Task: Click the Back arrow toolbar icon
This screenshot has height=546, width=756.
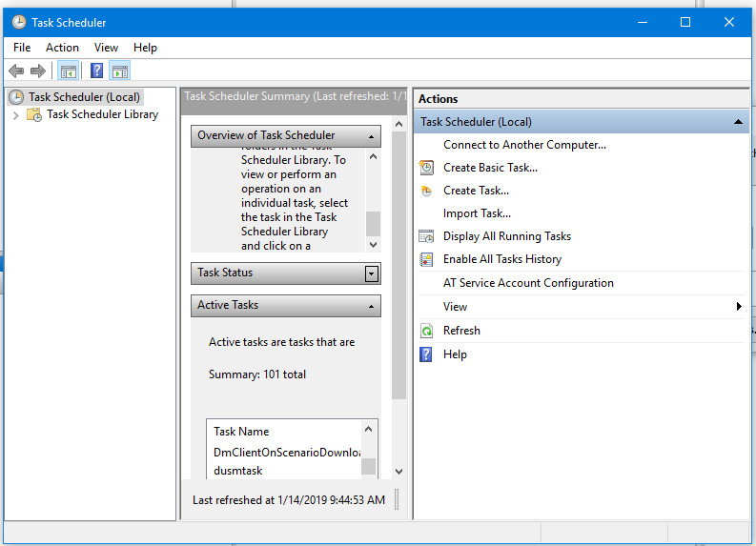Action: point(16,71)
